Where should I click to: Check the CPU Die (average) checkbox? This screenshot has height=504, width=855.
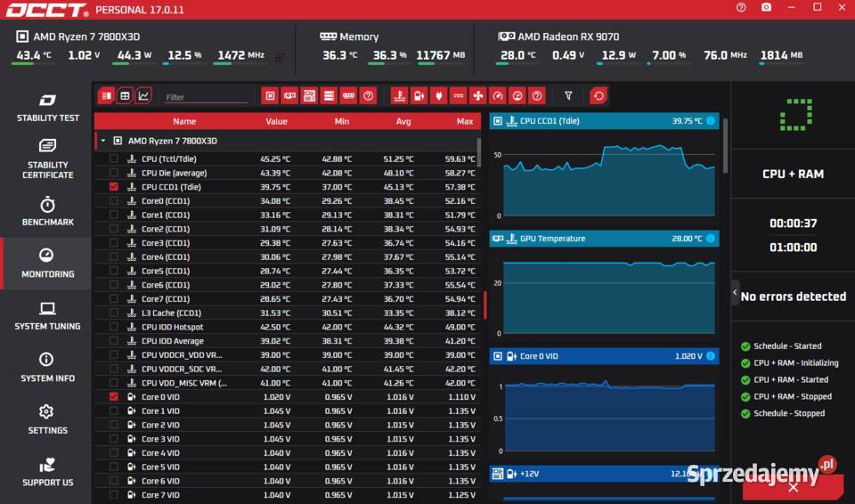click(x=113, y=173)
